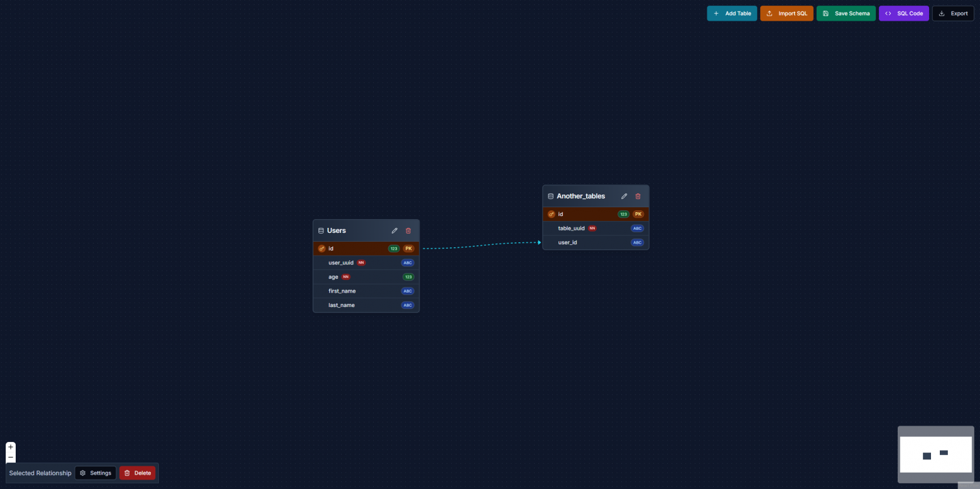Edit the Users table with pencil icon
980x489 pixels.
(x=395, y=231)
